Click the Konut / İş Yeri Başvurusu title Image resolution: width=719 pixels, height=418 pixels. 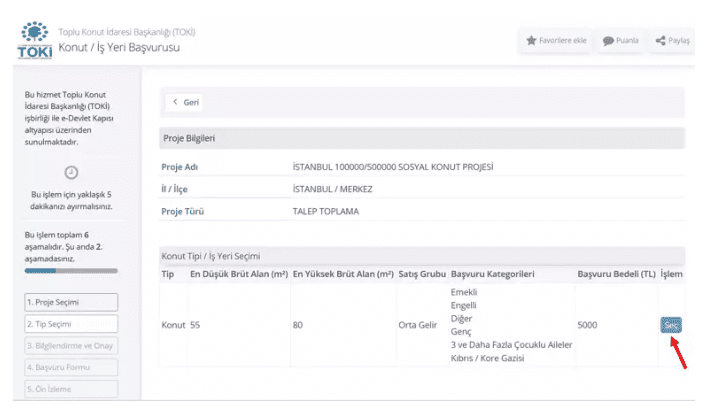tap(120, 48)
